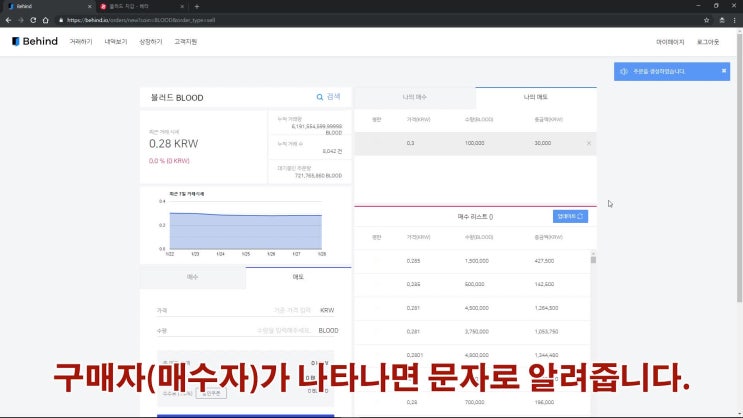View site info via the lock icon
The image size is (743, 418).
click(x=61, y=20)
